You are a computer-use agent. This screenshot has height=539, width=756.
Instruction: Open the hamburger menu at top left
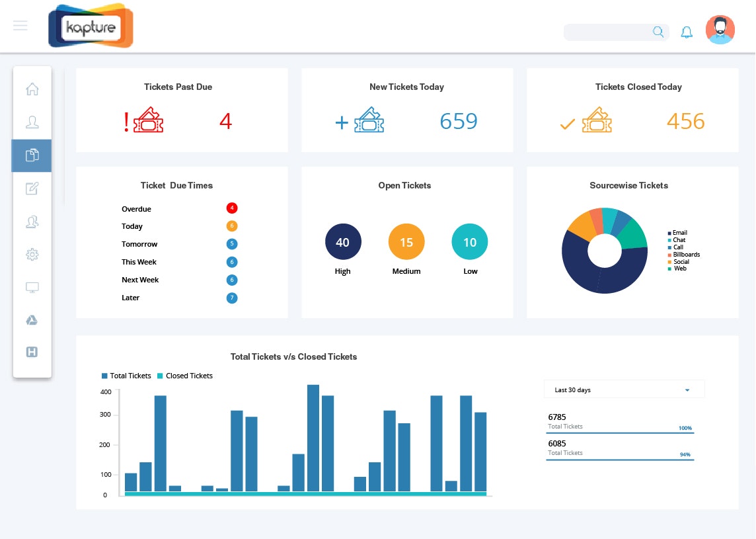(x=20, y=25)
